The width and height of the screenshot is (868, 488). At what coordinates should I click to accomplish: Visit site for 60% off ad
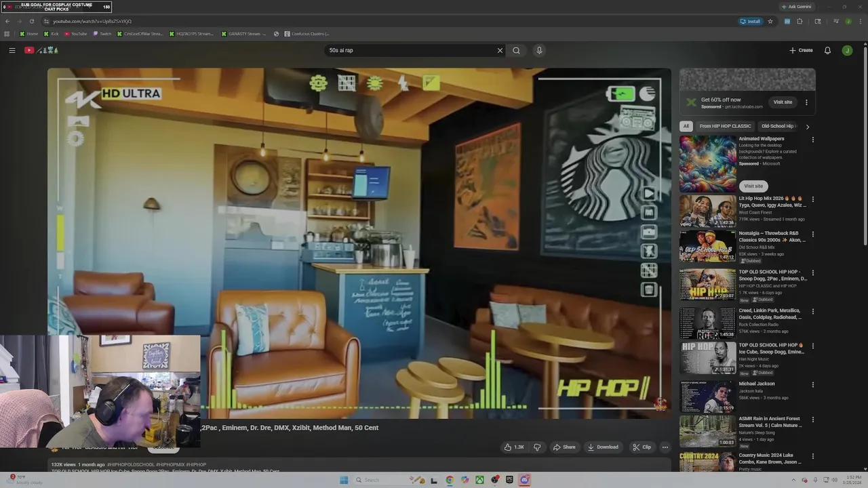[x=783, y=102]
